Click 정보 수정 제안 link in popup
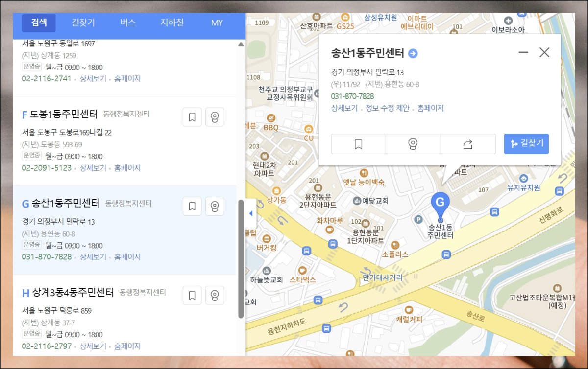This screenshot has height=369, width=588. (388, 108)
